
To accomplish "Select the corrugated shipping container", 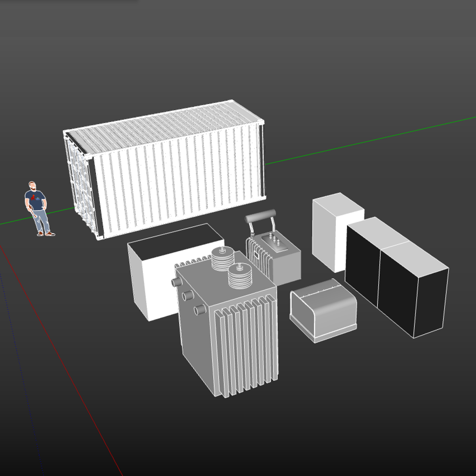I will (x=164, y=170).
